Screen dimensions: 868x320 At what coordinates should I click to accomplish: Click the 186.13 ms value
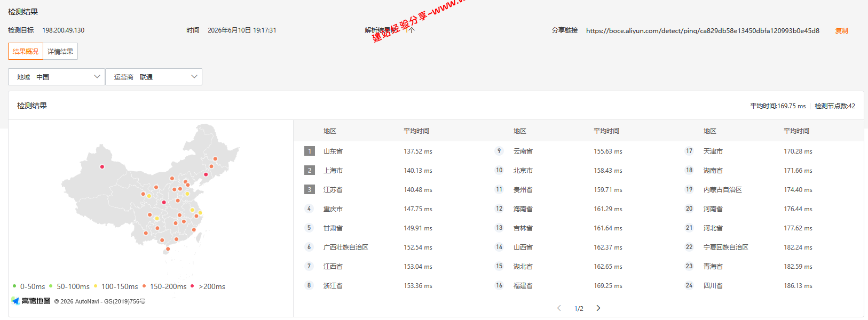pos(798,286)
